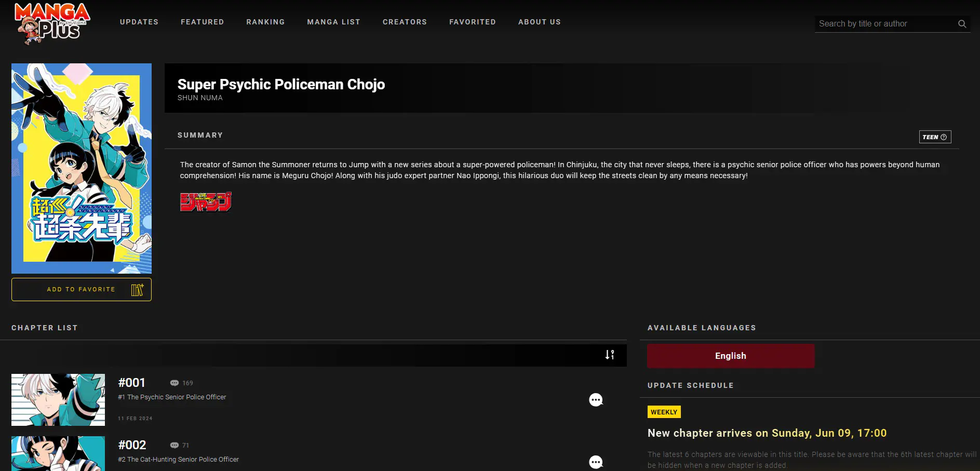This screenshot has width=980, height=471.
Task: Click the UPDATE SCHEDULE heading
Action: point(691,385)
